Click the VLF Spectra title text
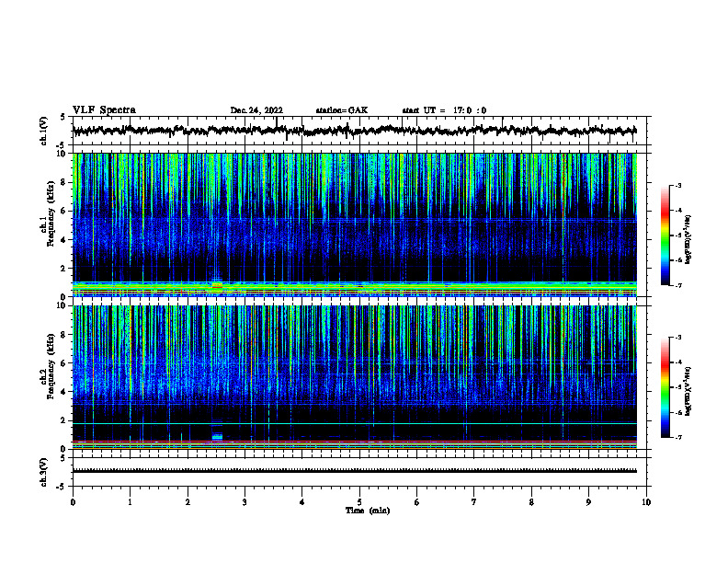The image size is (728, 563). point(104,110)
